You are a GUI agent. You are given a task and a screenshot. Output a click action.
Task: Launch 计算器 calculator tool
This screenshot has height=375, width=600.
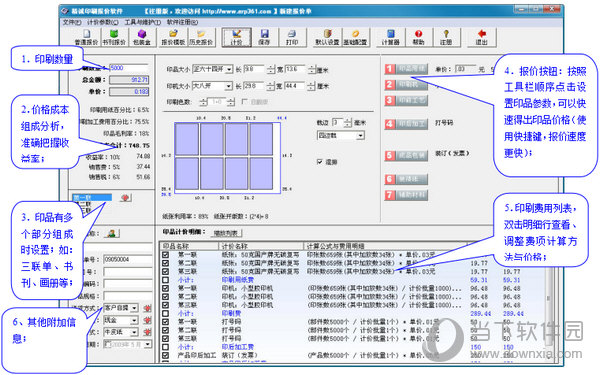(x=390, y=38)
